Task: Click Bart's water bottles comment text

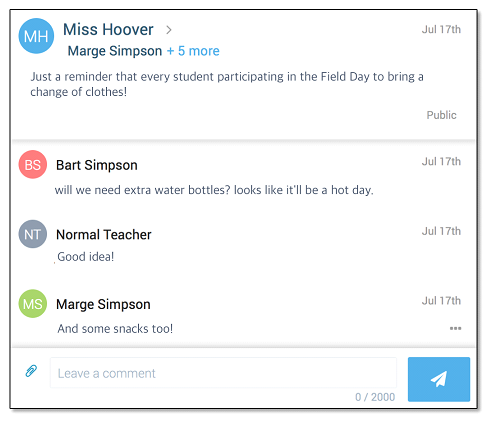Action: click(214, 190)
